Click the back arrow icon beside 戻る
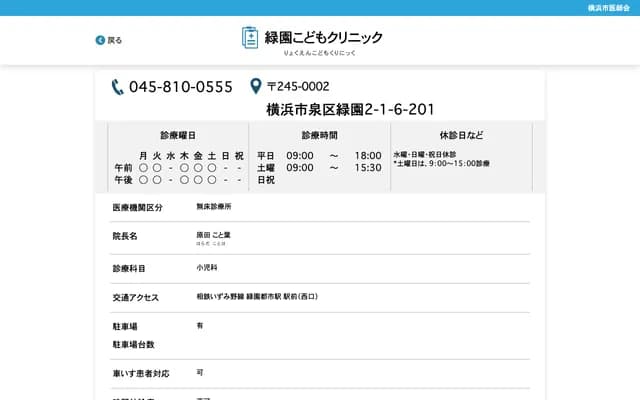The width and height of the screenshot is (640, 400). 100,40
